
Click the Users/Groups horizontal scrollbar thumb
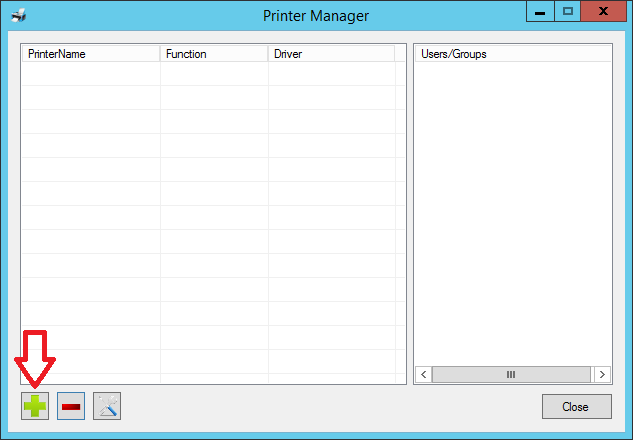(x=511, y=374)
